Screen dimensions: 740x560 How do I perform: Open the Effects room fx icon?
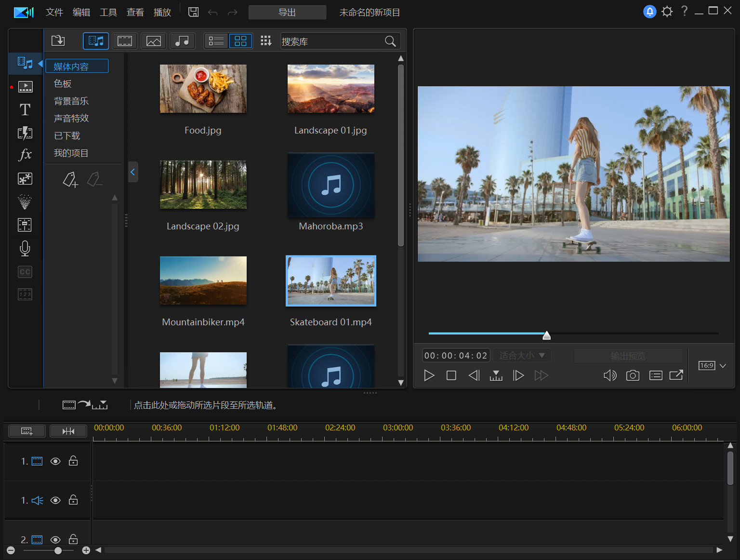(25, 155)
